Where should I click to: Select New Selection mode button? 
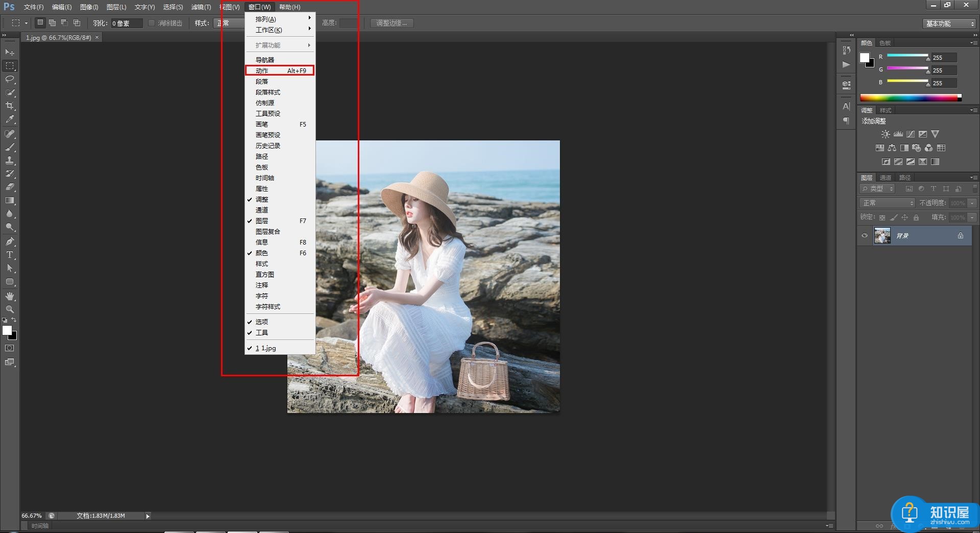40,23
